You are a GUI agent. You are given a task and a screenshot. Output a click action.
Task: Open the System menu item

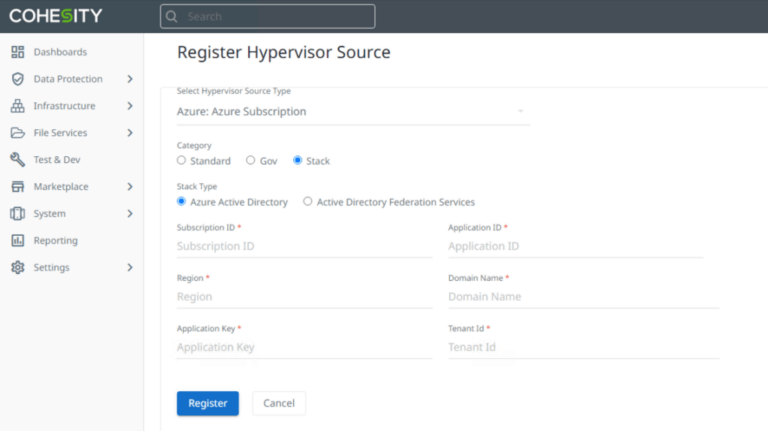(x=50, y=214)
